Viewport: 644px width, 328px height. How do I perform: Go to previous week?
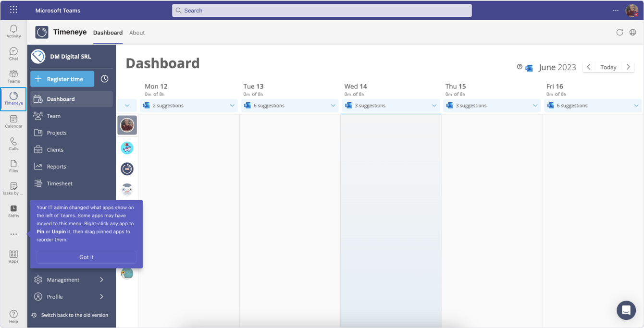(x=589, y=67)
